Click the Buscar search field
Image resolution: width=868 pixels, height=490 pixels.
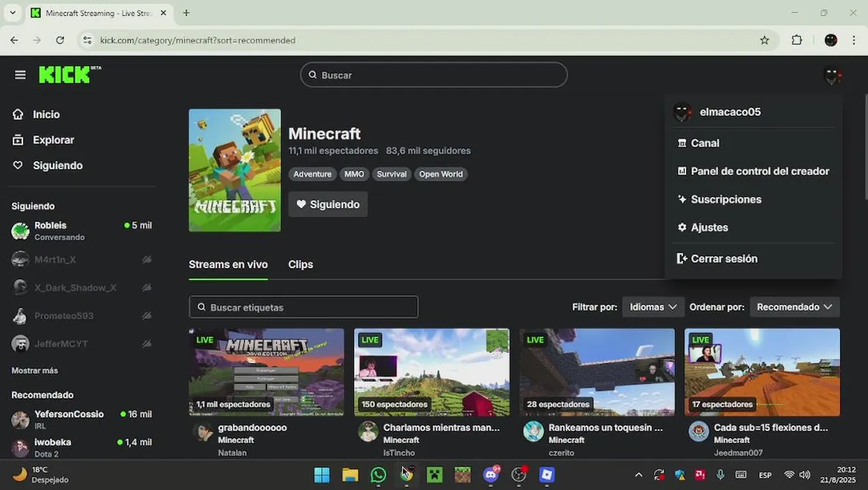click(434, 75)
